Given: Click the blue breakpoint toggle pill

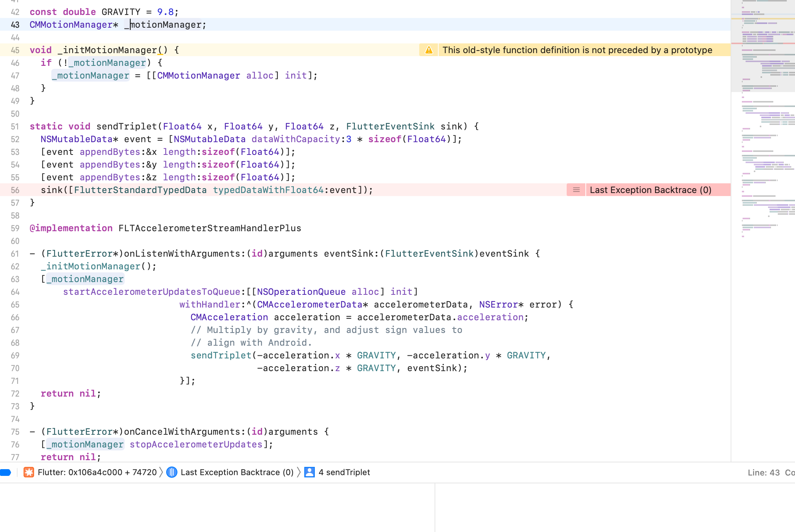Looking at the screenshot, I should tap(6, 472).
